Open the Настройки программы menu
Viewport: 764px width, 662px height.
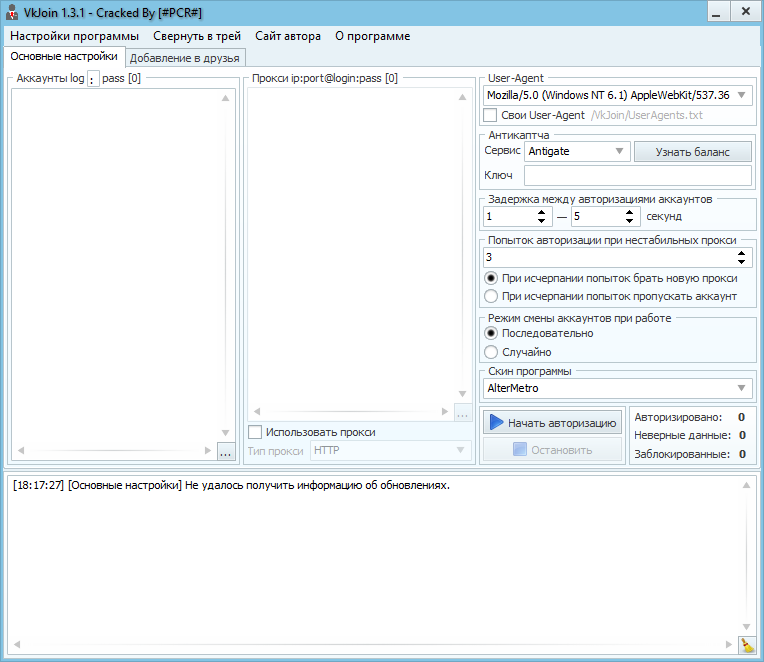(x=75, y=36)
